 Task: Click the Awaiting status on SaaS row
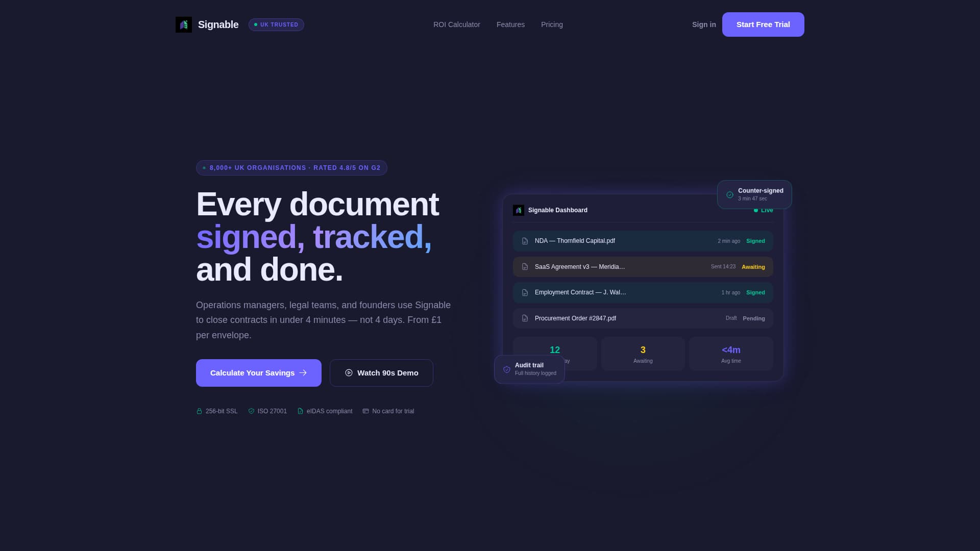tap(753, 267)
